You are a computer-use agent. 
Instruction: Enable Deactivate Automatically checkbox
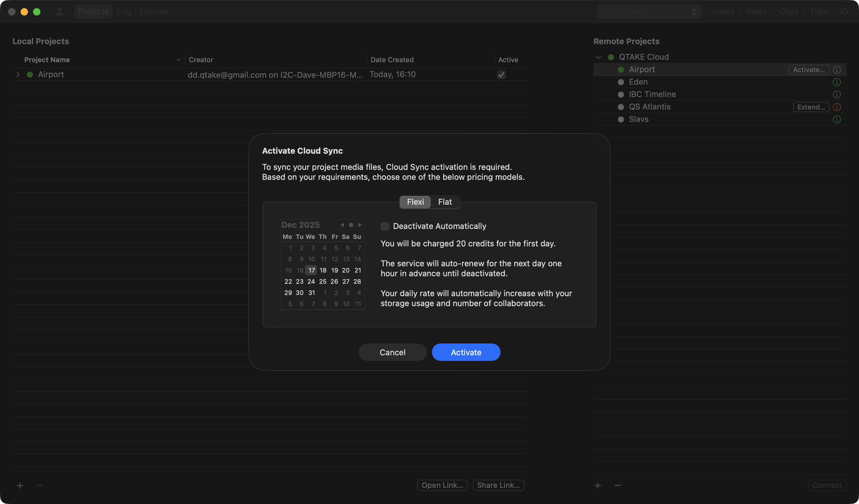[x=385, y=226]
